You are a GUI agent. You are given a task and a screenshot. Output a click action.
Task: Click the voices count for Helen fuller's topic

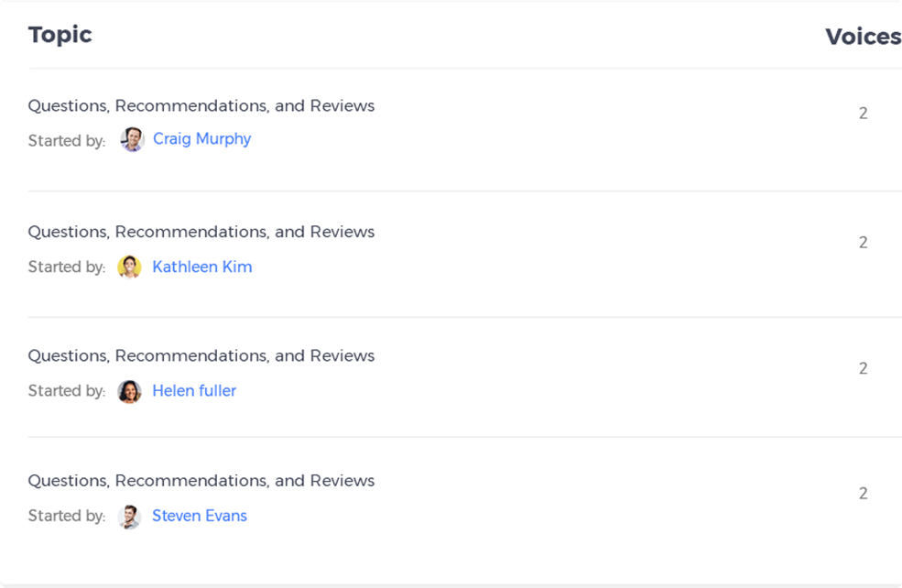863,368
